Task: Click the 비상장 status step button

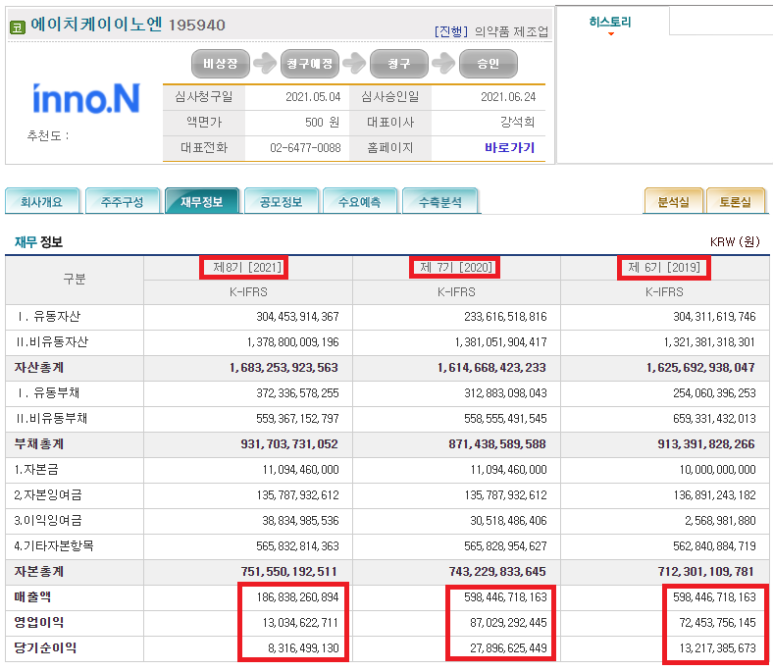Action: 220,64
